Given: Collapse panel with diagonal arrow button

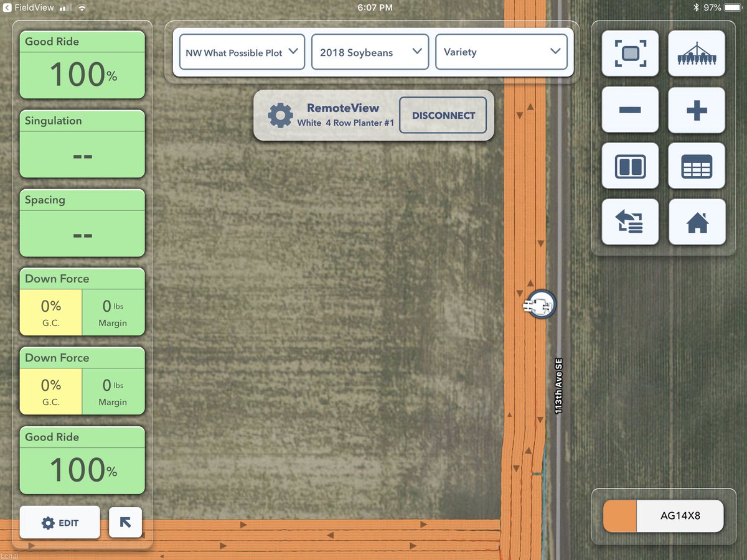Looking at the screenshot, I should [x=125, y=523].
